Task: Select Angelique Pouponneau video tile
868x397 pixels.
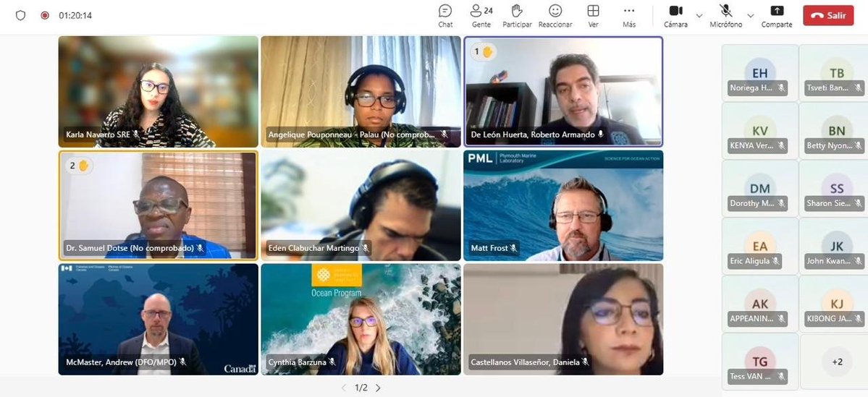Action: click(x=361, y=92)
